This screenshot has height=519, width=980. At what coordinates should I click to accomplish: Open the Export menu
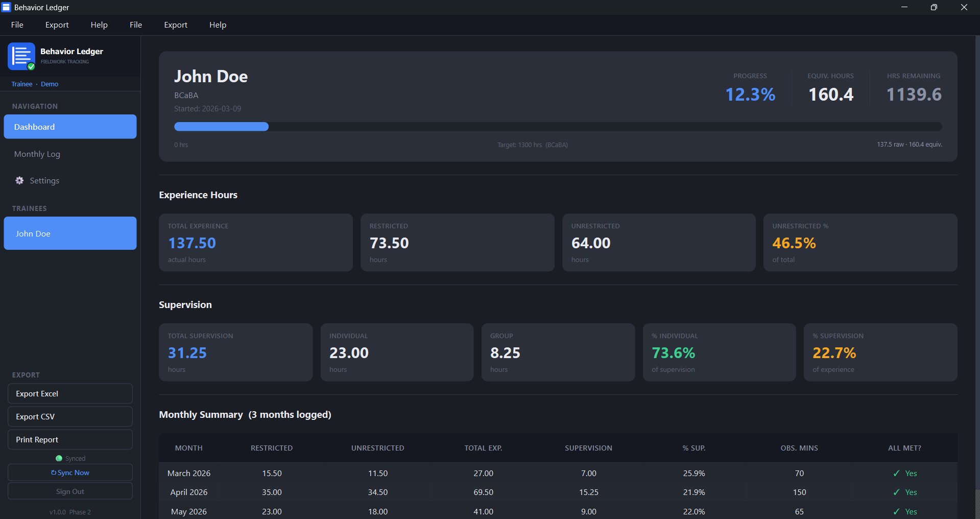[x=56, y=25]
